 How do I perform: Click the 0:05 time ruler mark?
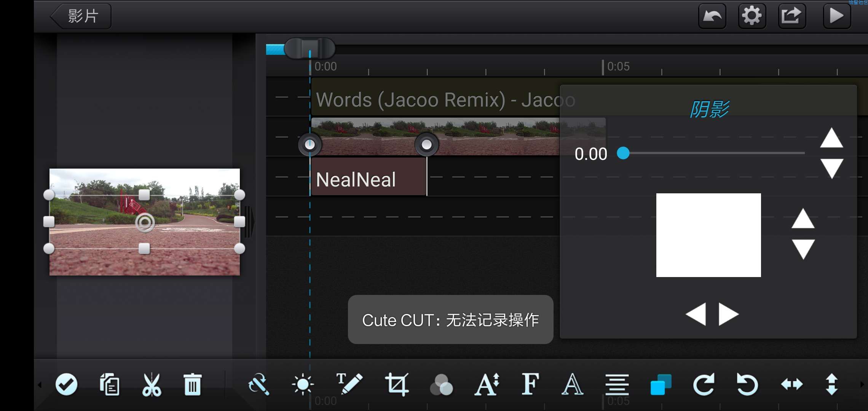click(618, 67)
